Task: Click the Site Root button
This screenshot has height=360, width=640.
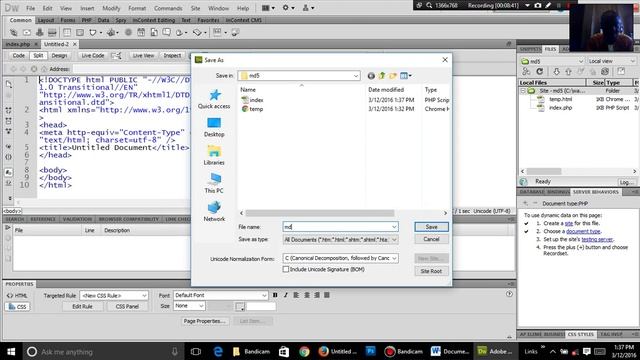Action: [431, 271]
